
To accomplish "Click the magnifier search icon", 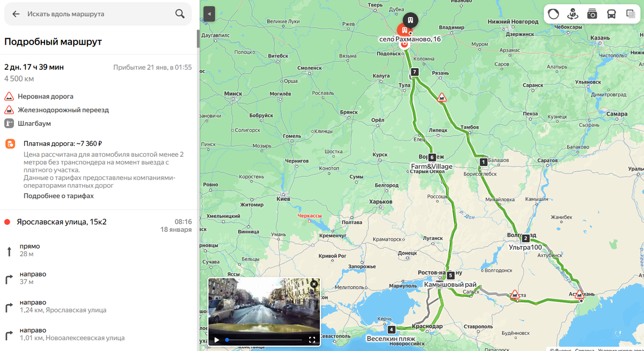I will click(x=180, y=14).
